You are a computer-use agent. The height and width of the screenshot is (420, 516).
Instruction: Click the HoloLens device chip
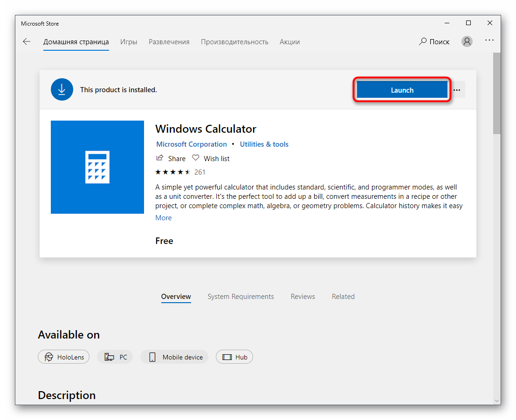[x=64, y=357]
